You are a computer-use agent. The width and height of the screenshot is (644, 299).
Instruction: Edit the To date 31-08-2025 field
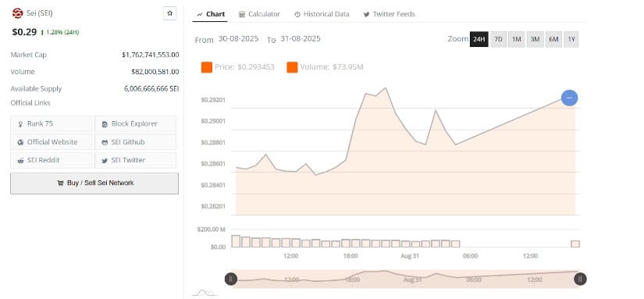point(301,38)
